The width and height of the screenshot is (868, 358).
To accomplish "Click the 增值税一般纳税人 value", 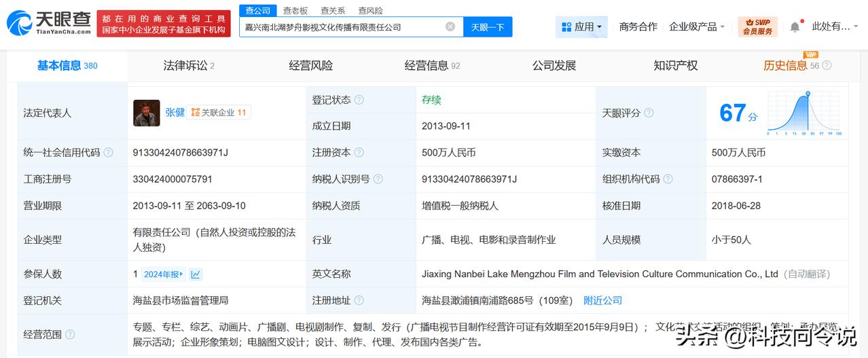I will (460, 206).
